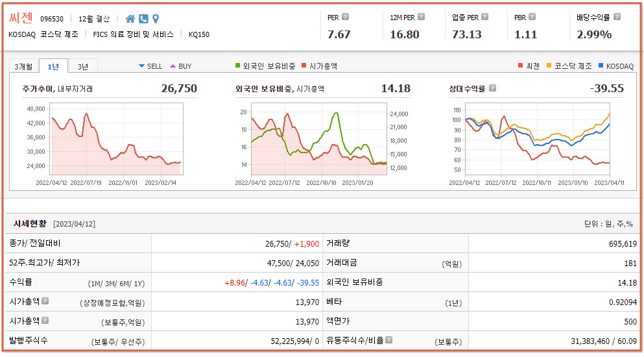
Task: Switch to the 3년 tab
Action: click(x=83, y=67)
